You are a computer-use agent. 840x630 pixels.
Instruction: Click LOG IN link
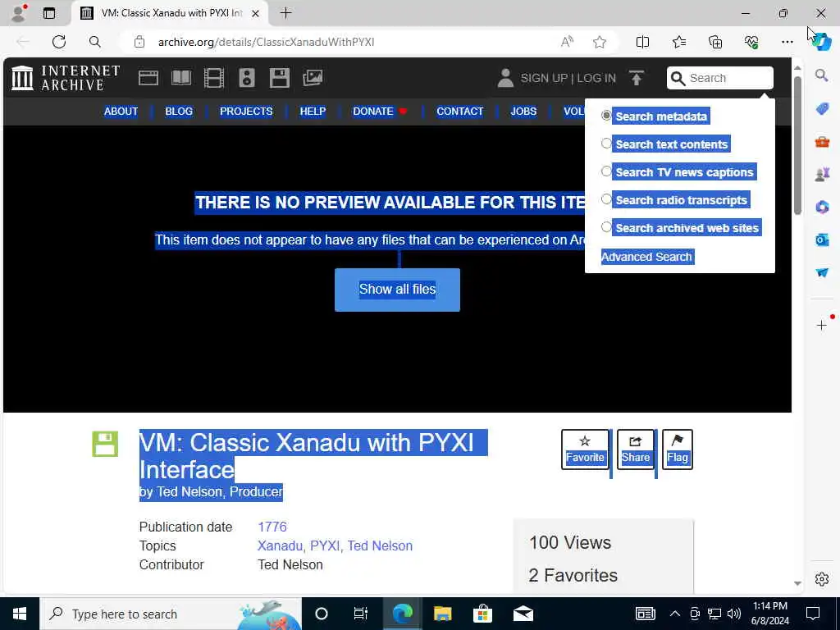(x=596, y=78)
